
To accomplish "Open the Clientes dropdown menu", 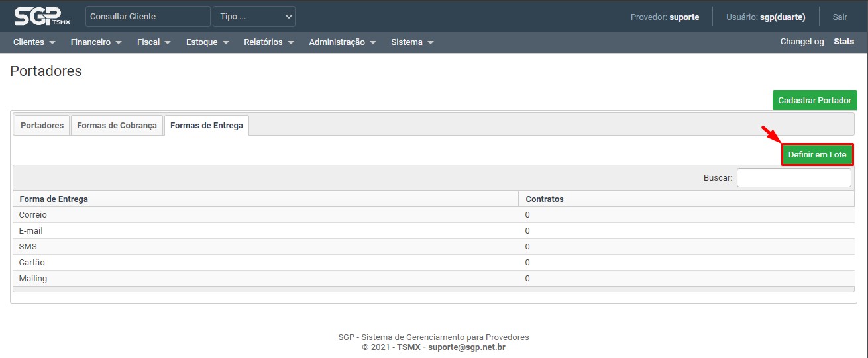I will [x=34, y=42].
